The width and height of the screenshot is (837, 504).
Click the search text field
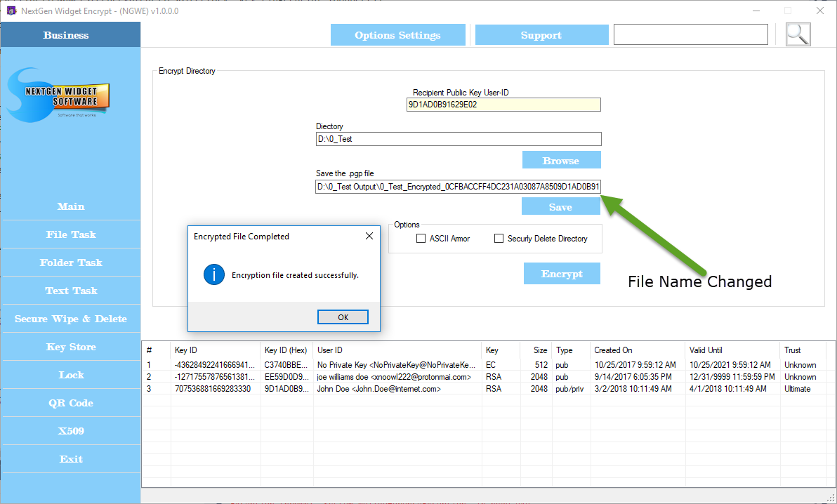click(x=691, y=34)
